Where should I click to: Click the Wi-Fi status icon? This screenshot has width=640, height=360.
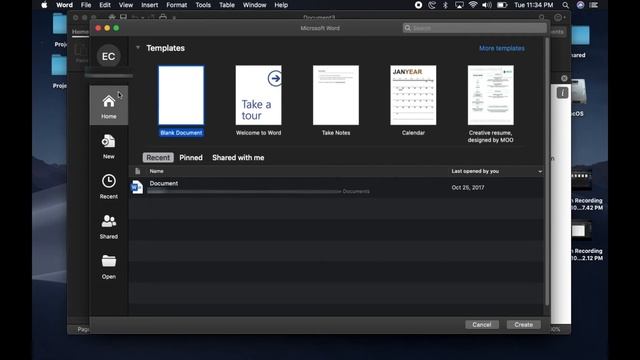point(473,5)
